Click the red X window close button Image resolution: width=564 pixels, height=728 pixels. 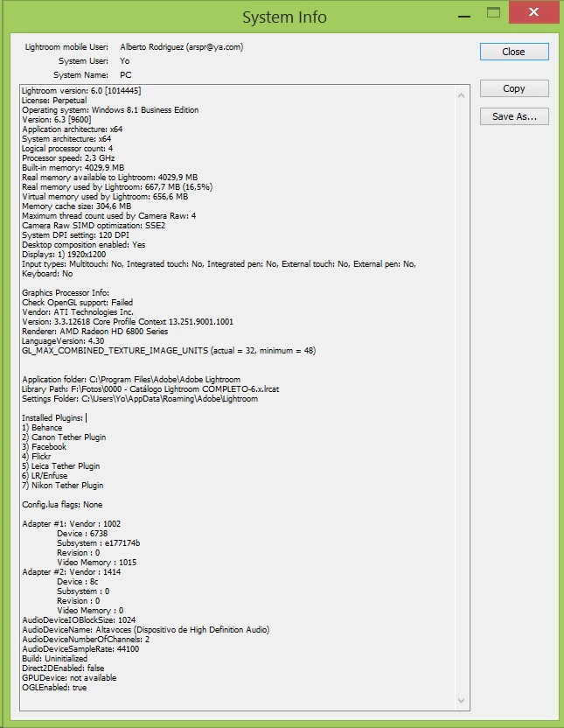(534, 12)
